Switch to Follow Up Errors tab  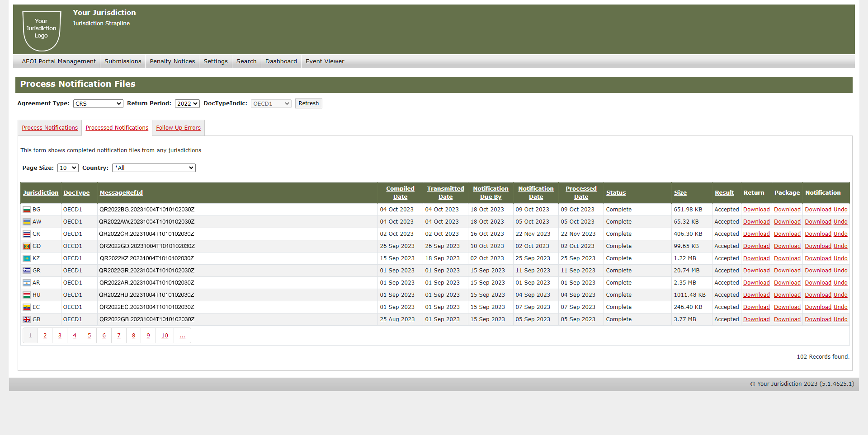[x=178, y=128]
